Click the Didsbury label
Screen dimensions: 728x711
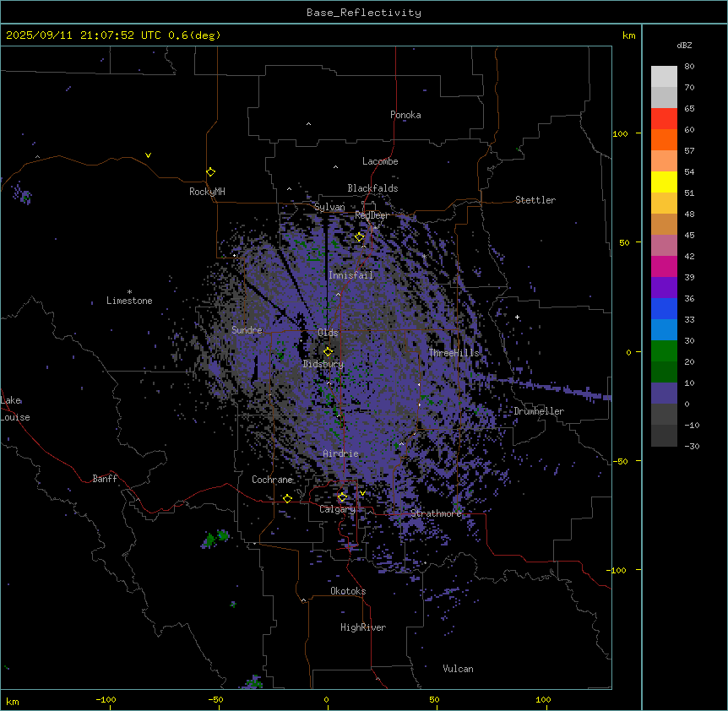323,364
